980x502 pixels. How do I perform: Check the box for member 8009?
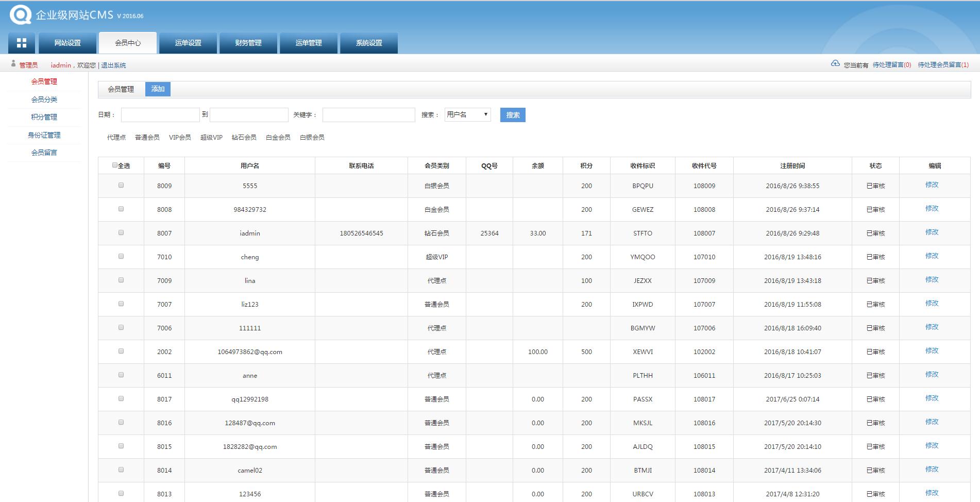(x=121, y=185)
